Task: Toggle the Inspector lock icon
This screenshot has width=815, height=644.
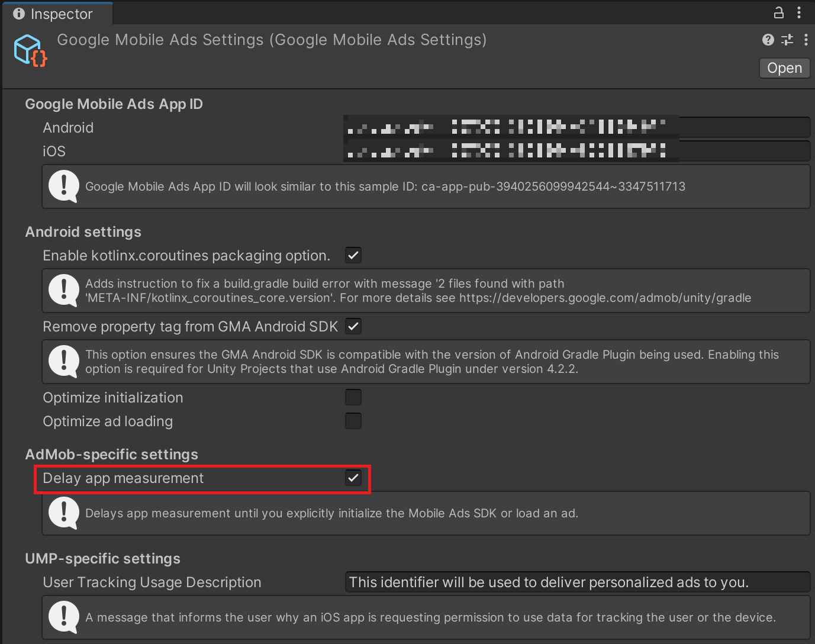Action: click(x=779, y=12)
